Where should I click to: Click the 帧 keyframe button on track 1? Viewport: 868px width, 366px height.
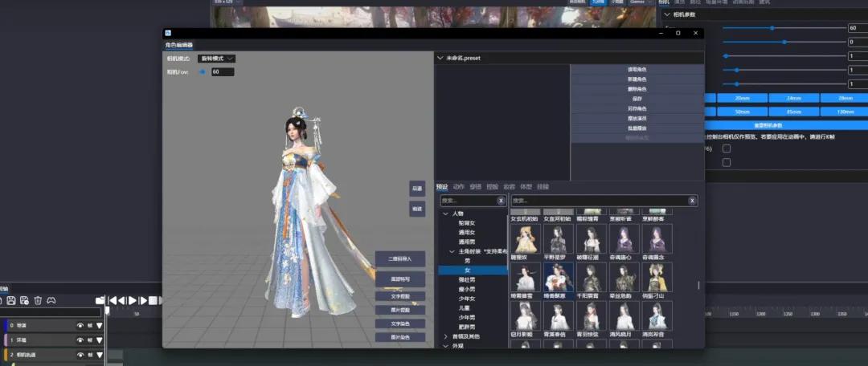[90, 340]
